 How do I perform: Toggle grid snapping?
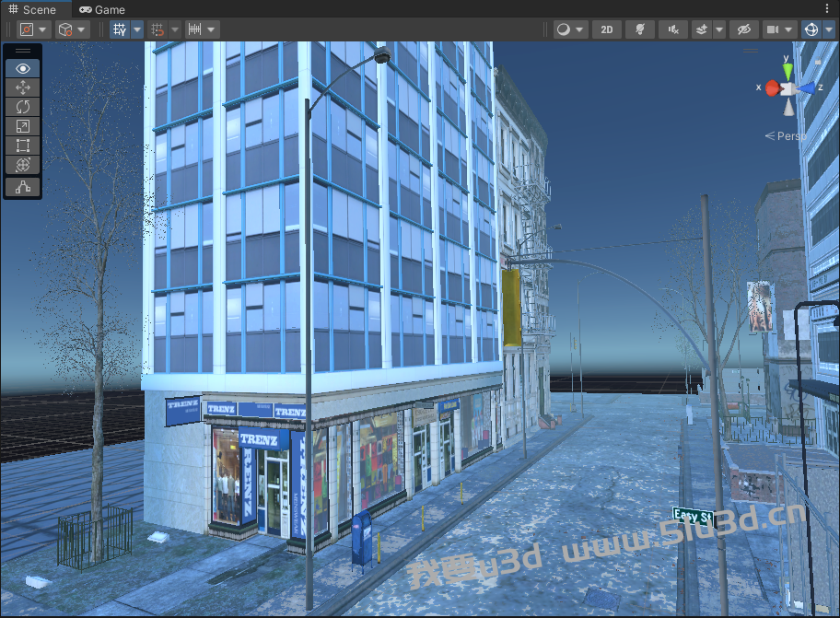(157, 29)
